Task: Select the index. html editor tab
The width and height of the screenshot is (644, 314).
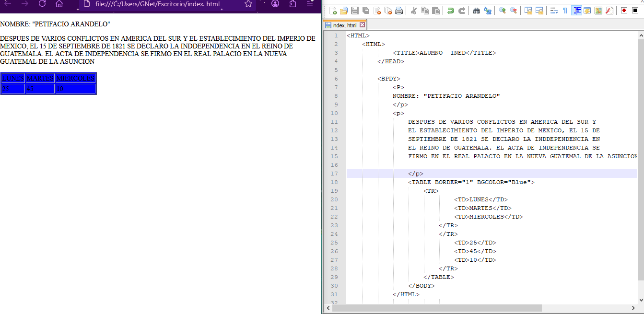Action: tap(344, 25)
